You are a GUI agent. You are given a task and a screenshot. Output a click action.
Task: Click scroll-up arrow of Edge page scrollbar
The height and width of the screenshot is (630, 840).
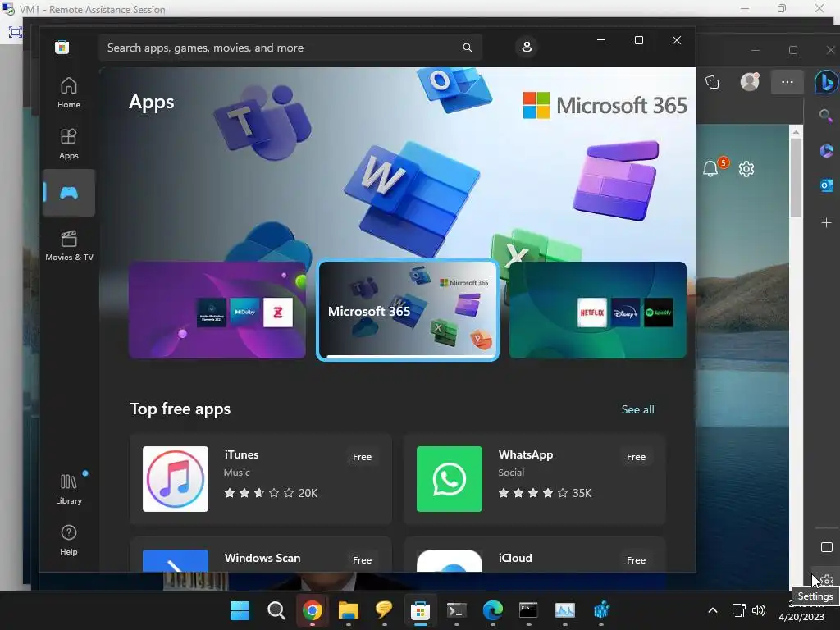click(x=796, y=132)
